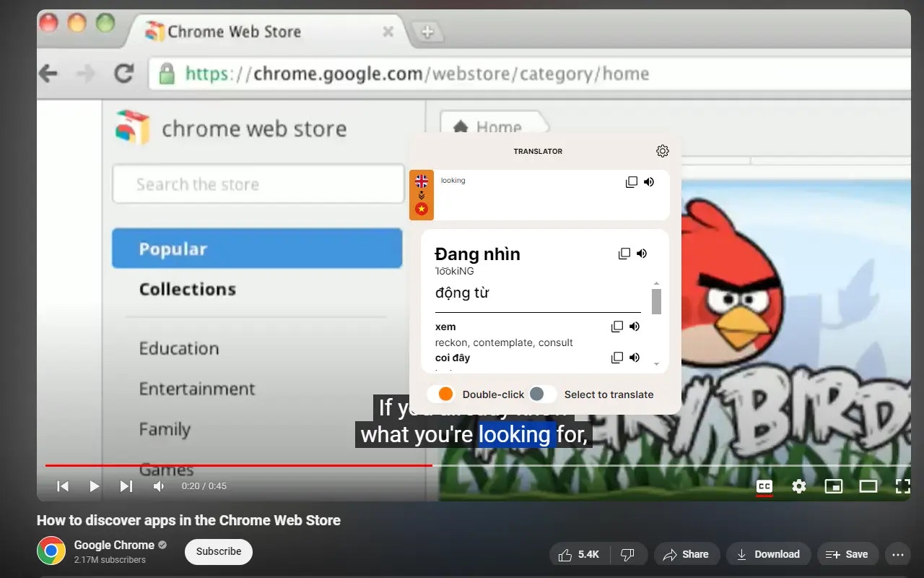
Task: Switch to theater mode
Action: point(868,486)
